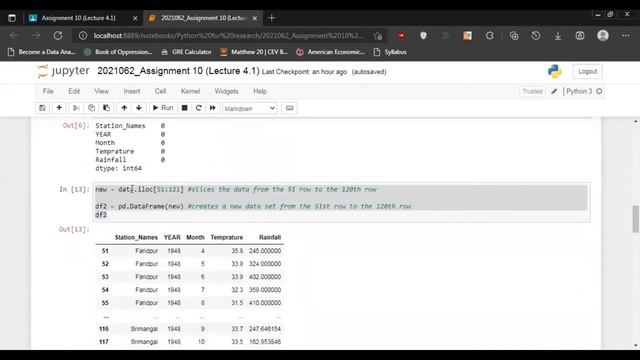Open browser settings and more menu
Screen dimensions: 640x360
(x=626, y=36)
